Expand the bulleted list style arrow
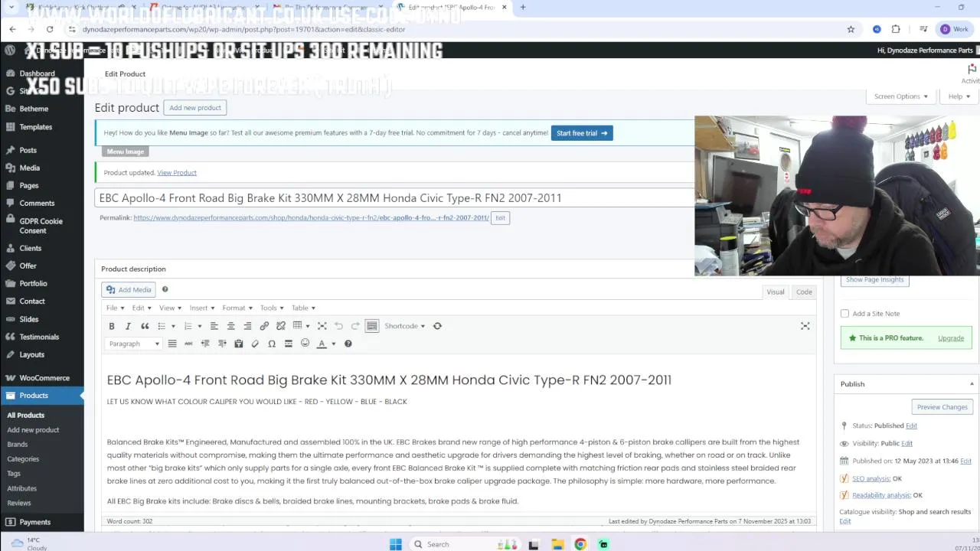This screenshot has height=551, width=980. pyautogui.click(x=173, y=326)
